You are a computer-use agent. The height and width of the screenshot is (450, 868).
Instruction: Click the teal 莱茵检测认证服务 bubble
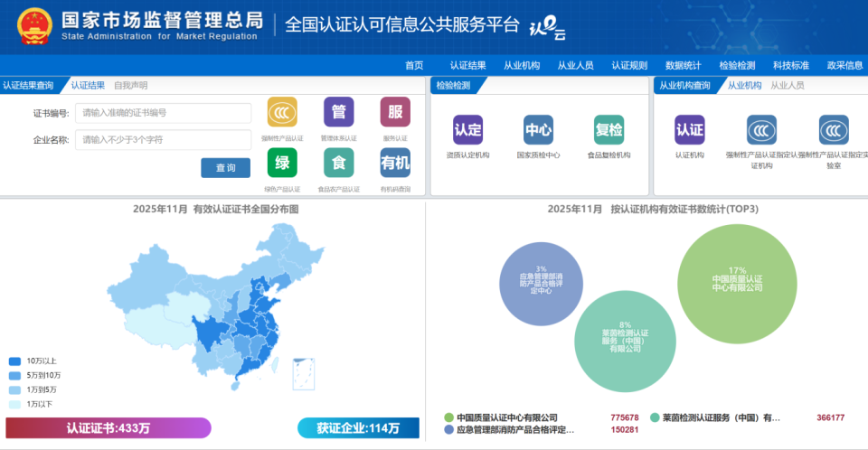[x=625, y=341]
